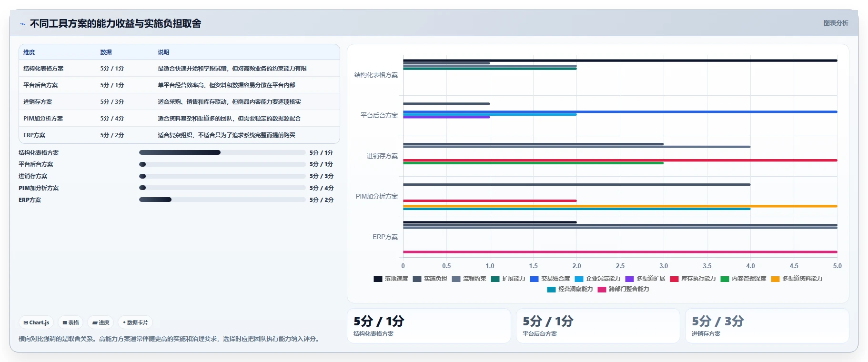
Task: Click the Chart.js chip
Action: [x=37, y=322]
